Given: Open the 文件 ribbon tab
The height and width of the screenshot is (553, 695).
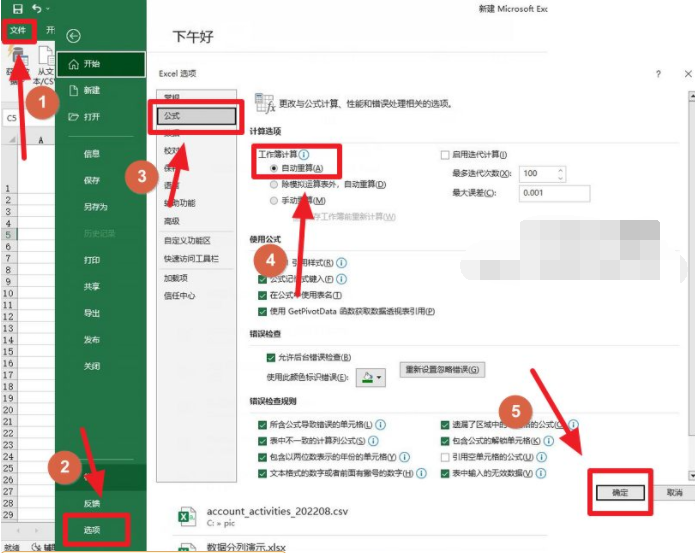Looking at the screenshot, I should pos(18,31).
